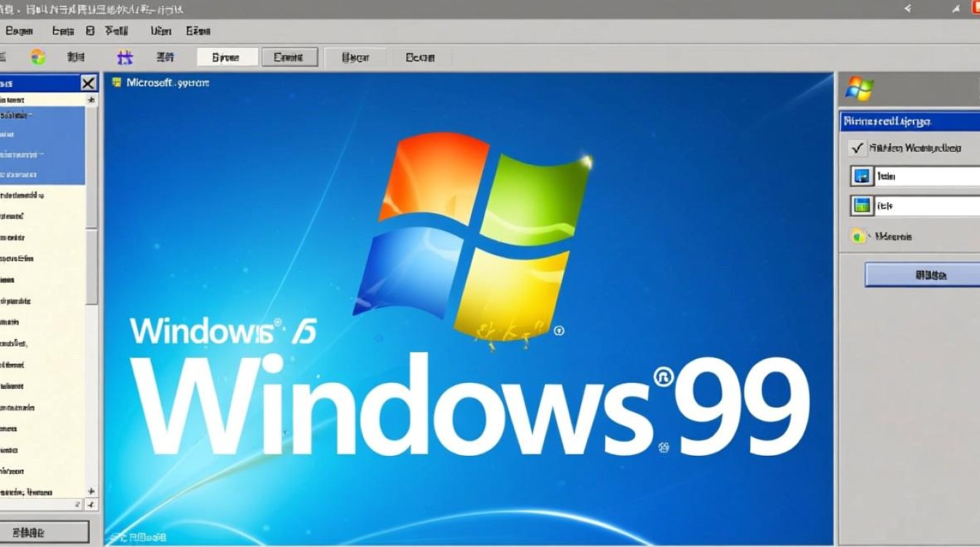Select the green chart display icon in the right panel

tap(861, 206)
